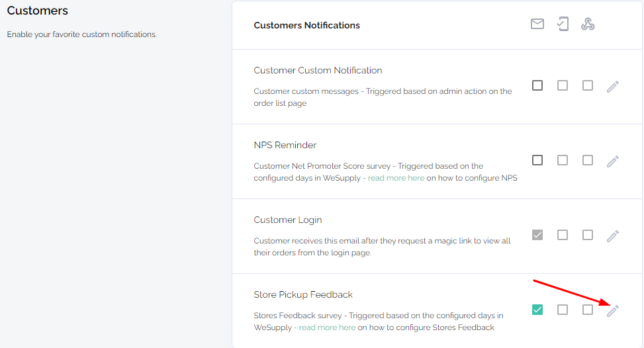Edit Customer Login with pencil icon
The width and height of the screenshot is (644, 348).
click(613, 236)
